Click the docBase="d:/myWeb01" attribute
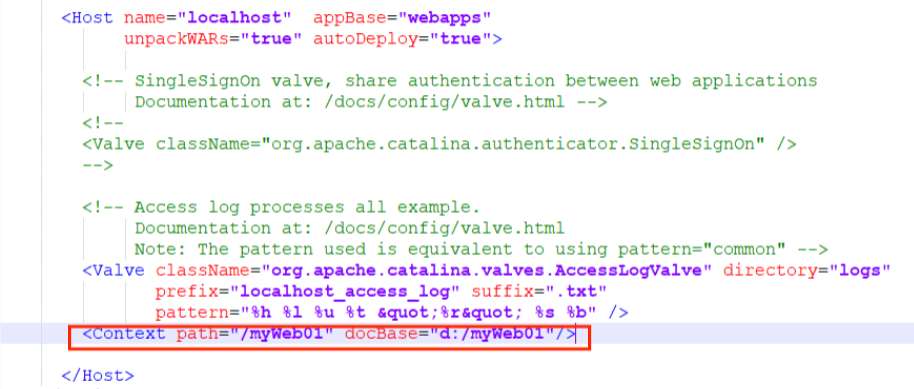This screenshot has height=389, width=914. point(449,335)
